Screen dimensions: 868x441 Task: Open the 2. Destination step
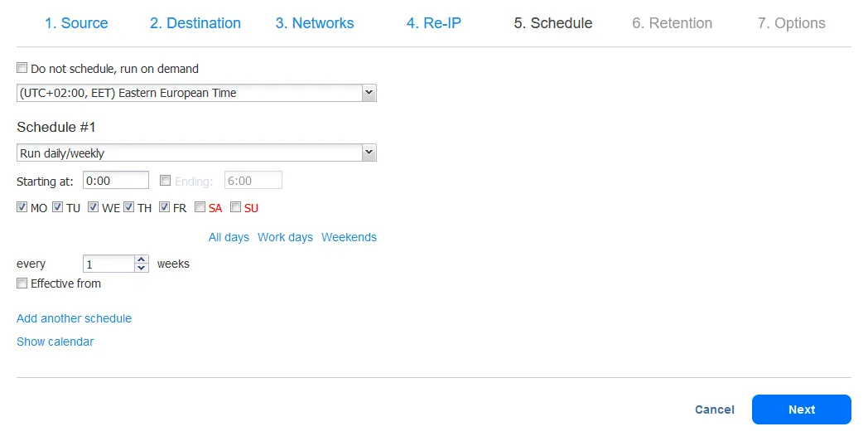[x=195, y=23]
